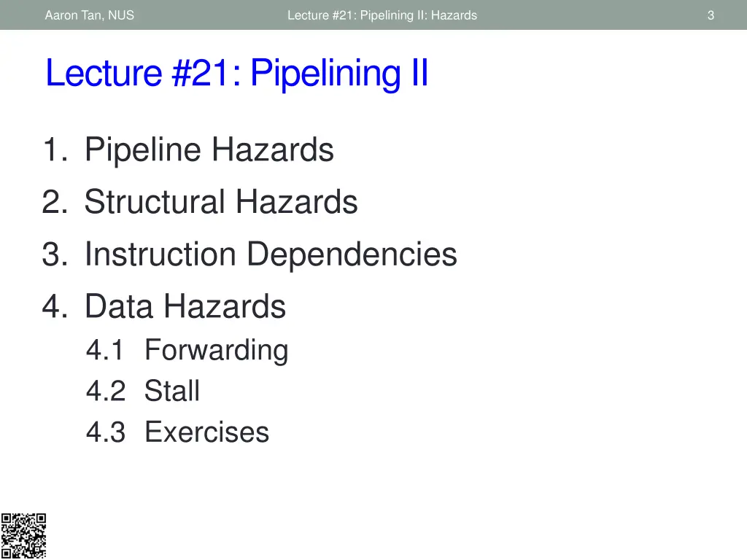Select the 'Structural Hazards' outline item
Viewport: 747px width, 560px height.
221,201
